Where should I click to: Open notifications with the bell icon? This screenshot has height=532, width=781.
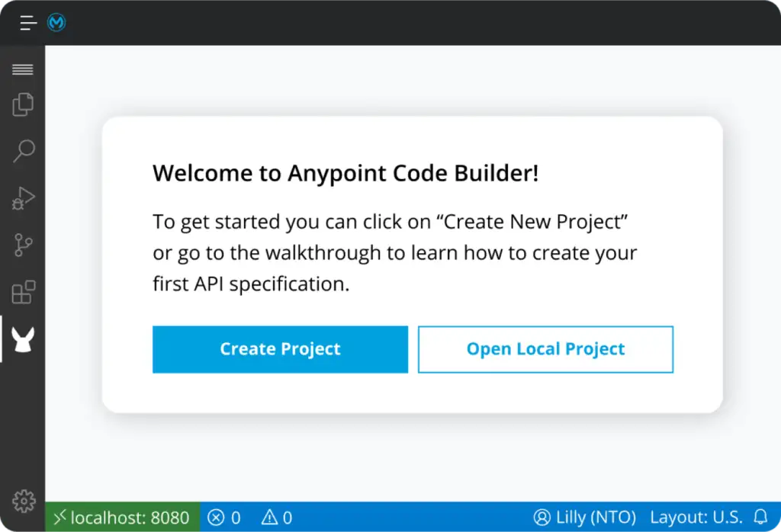760,517
